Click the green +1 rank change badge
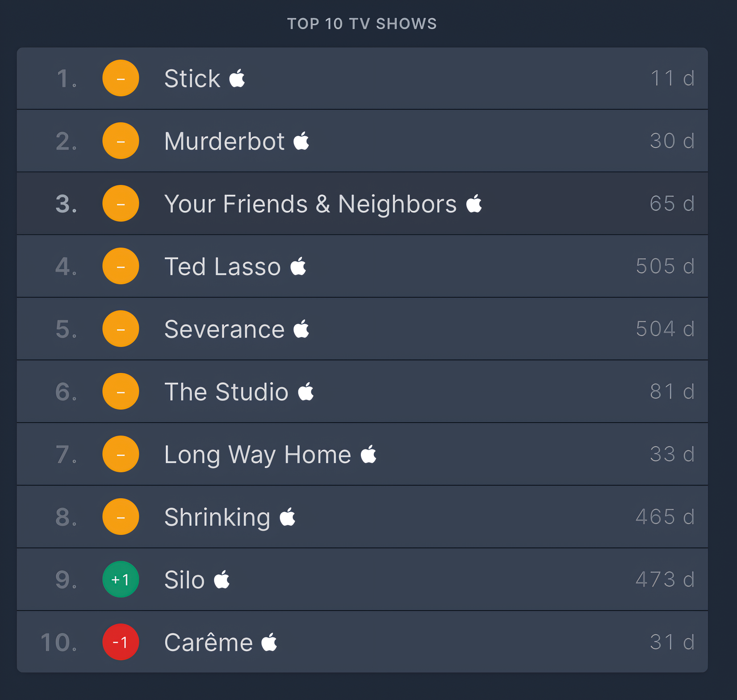Screen dimensions: 737x700 (x=121, y=579)
